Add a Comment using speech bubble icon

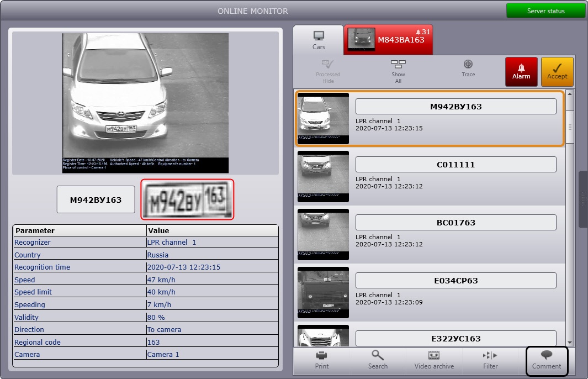(x=547, y=361)
